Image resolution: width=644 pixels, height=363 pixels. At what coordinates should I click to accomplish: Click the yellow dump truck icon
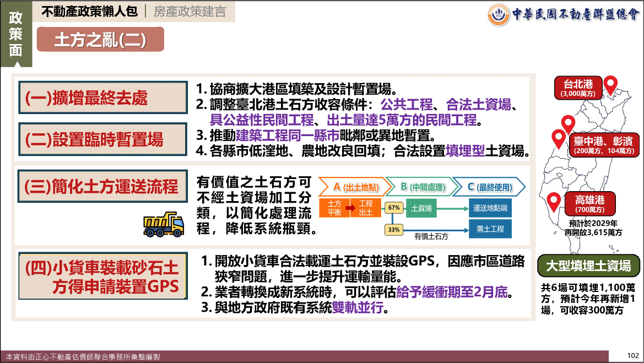click(x=164, y=224)
